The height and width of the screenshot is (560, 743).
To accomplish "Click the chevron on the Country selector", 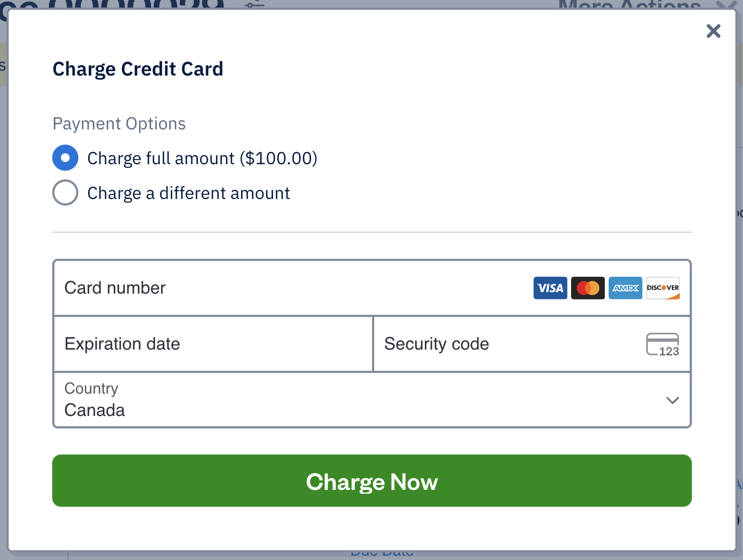I will point(673,400).
